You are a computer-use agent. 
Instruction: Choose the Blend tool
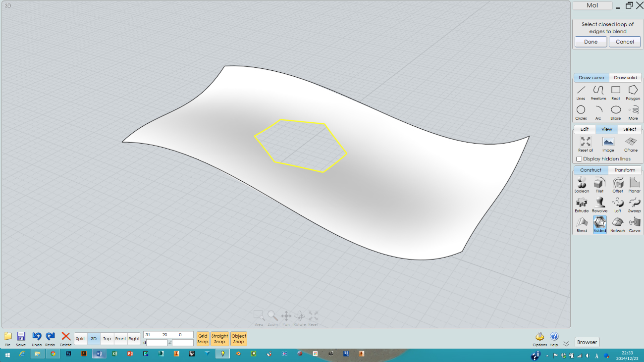pos(582,224)
